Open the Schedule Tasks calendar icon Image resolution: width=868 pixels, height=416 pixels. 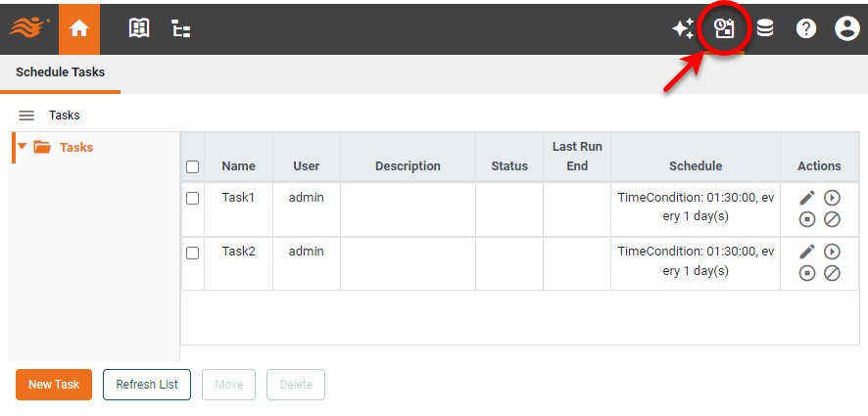[x=724, y=29]
